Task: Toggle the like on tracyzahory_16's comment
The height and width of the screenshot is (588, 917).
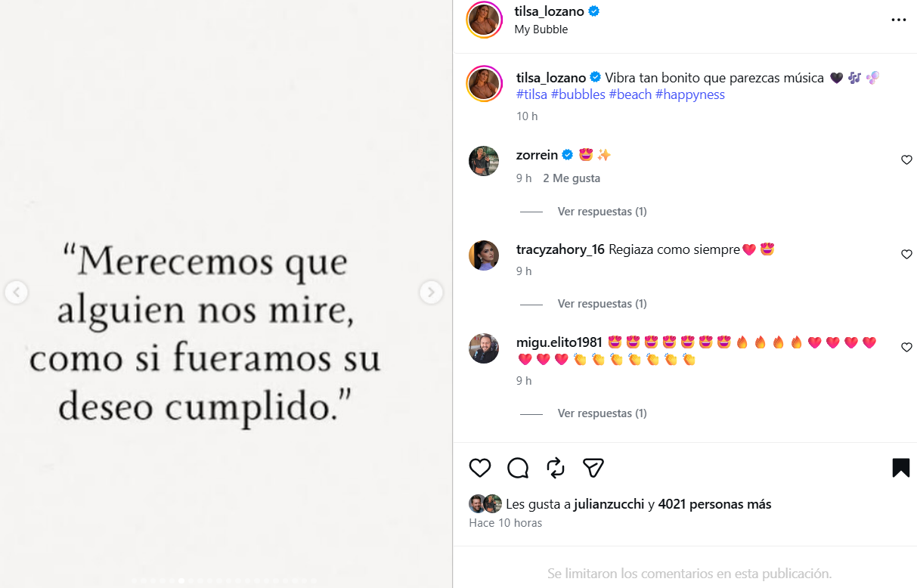Action: coord(906,254)
